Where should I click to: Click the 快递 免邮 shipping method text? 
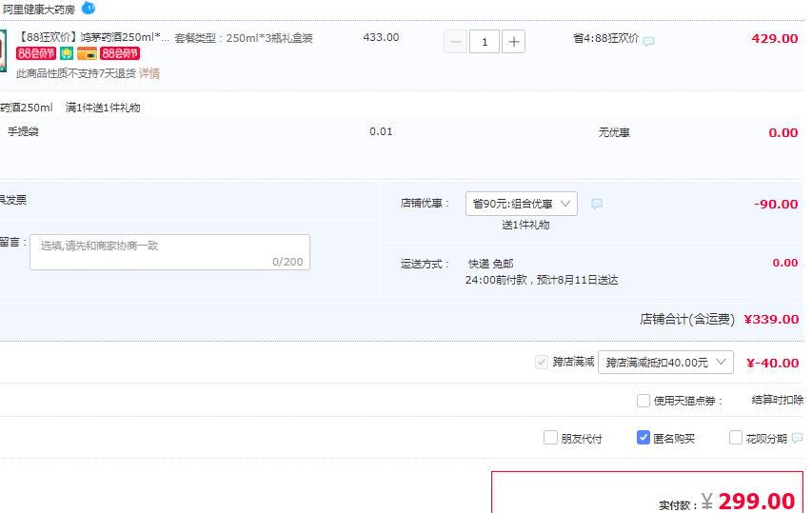coord(490,264)
